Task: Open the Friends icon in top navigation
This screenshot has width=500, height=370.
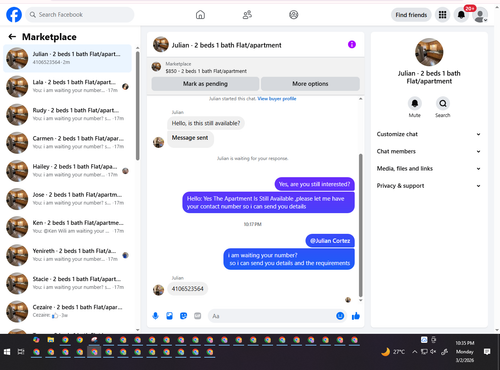Action: click(247, 15)
